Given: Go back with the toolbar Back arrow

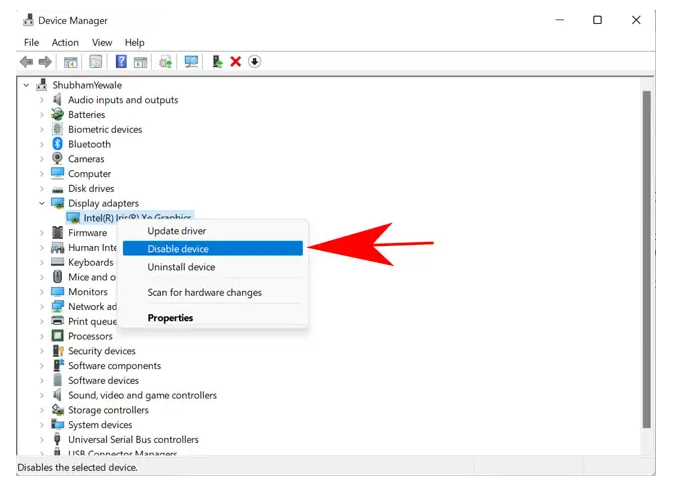Looking at the screenshot, I should (x=27, y=62).
